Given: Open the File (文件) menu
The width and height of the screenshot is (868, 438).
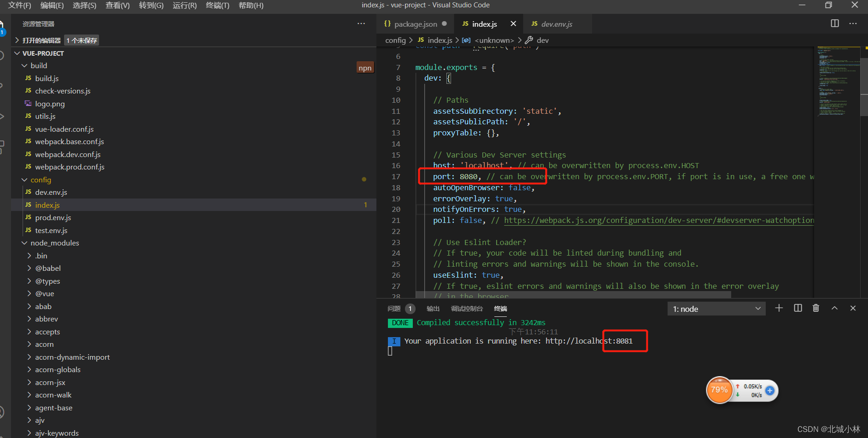Looking at the screenshot, I should pos(20,6).
